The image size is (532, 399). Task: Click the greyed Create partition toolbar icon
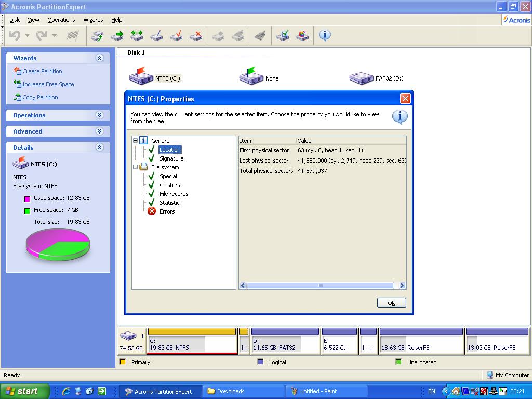(x=218, y=35)
